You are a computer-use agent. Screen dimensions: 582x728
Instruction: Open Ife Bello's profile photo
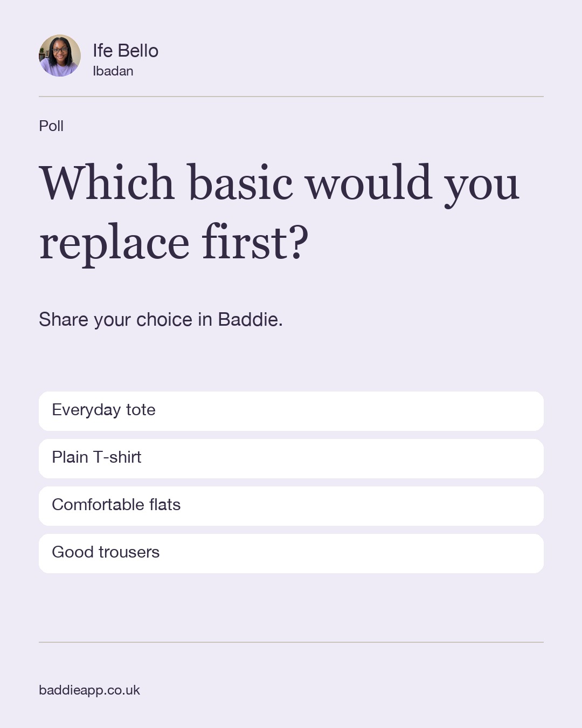point(60,56)
